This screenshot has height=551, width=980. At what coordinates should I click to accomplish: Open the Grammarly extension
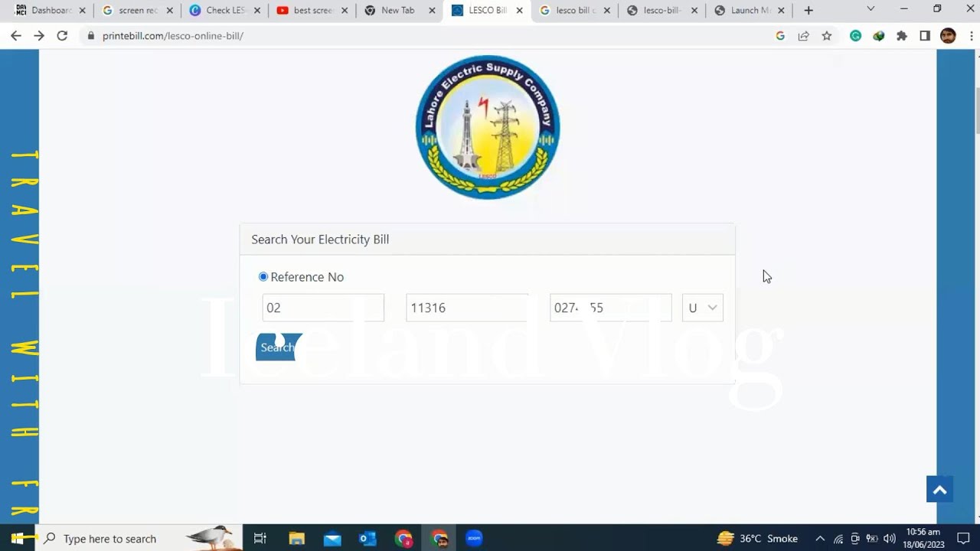pos(856,36)
